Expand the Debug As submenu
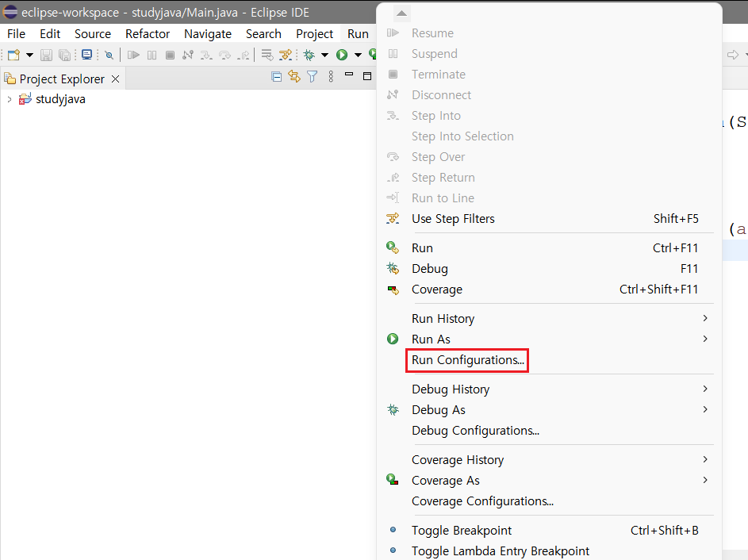748x560 pixels. (549, 410)
